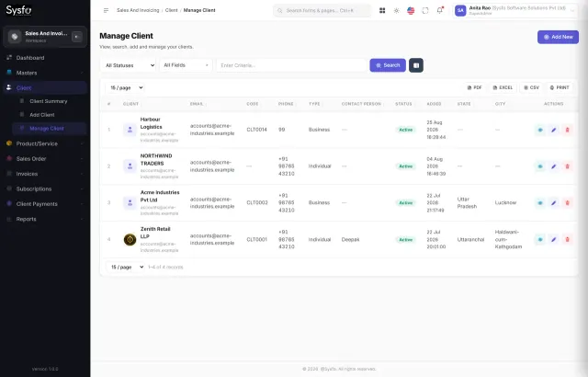Viewport: 588px width, 377px height.
Task: View Harbour Logistics client details eye icon
Action: 540,130
